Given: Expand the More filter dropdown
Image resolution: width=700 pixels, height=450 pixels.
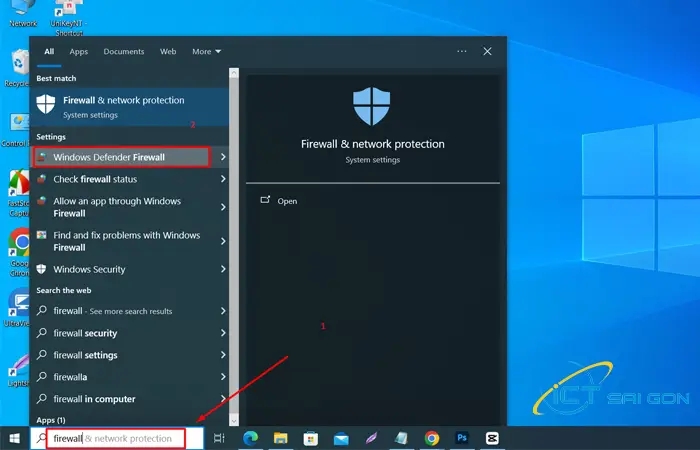Looking at the screenshot, I should pyautogui.click(x=206, y=51).
